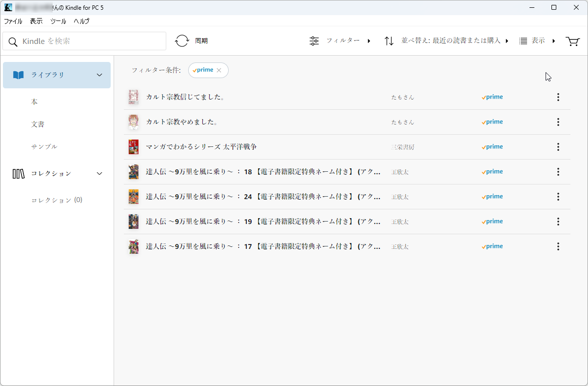This screenshot has height=386, width=588.
Task: Click the search magnifier icon in search bar
Action: pos(13,41)
